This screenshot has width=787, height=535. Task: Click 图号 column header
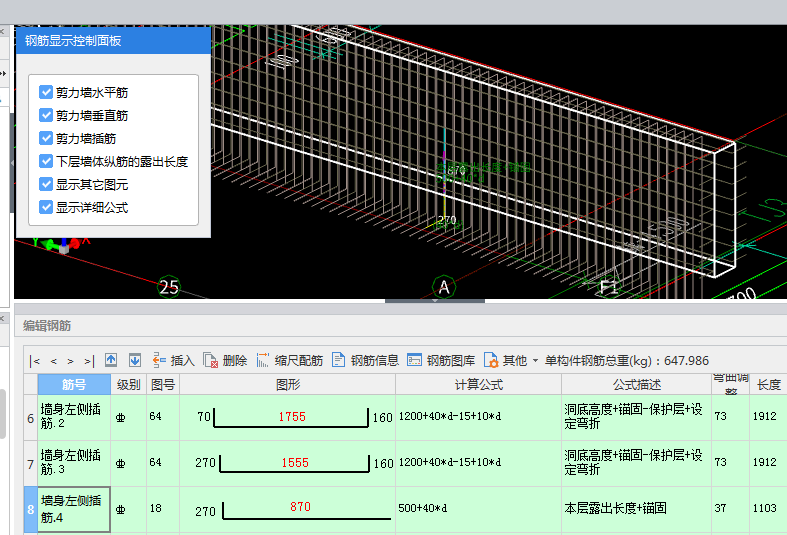coord(163,384)
